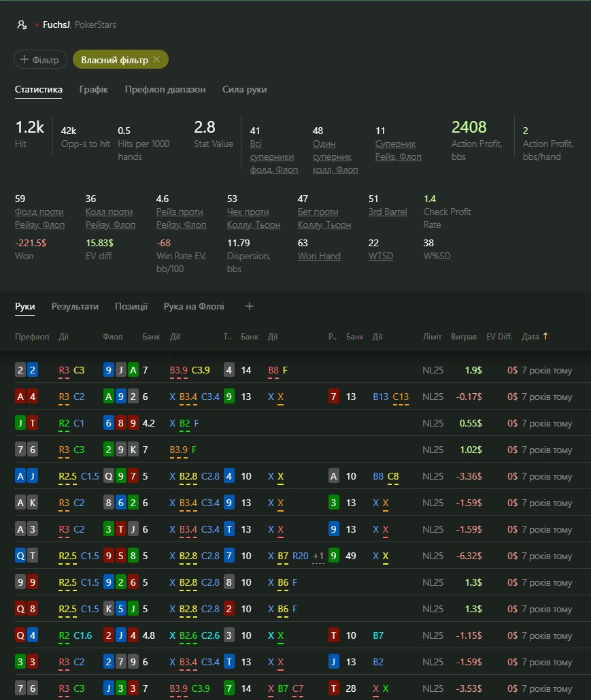Click the Ліміт column header

coord(432,337)
